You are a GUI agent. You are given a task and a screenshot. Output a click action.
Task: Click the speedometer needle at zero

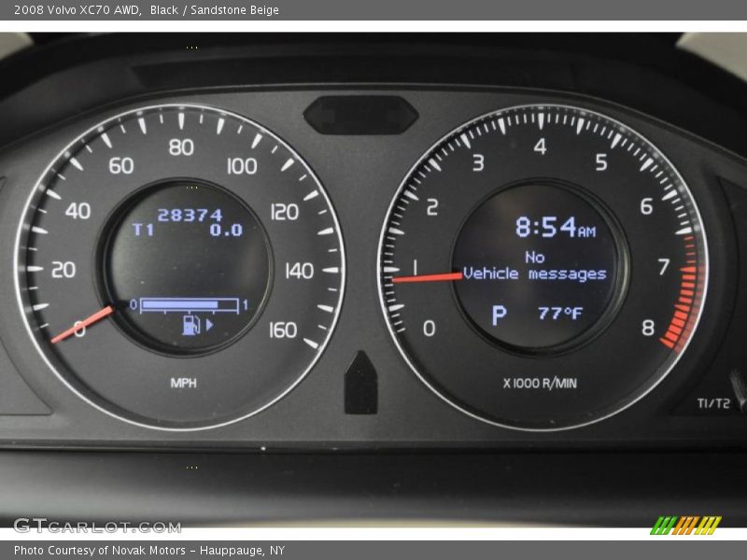pyautogui.click(x=85, y=321)
